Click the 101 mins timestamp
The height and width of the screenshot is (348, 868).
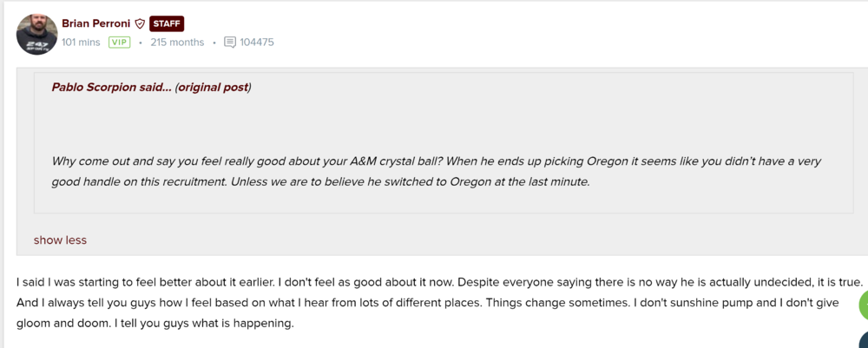(x=81, y=42)
